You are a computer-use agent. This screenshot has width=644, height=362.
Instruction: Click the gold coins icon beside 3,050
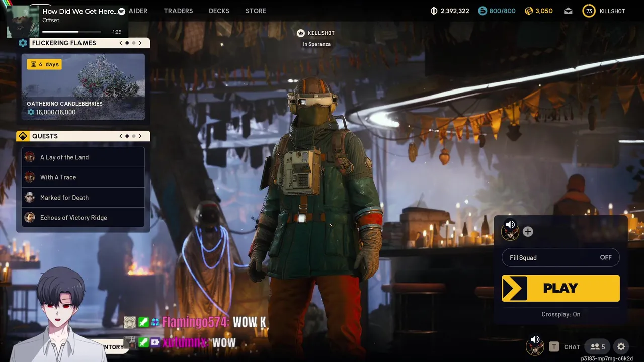528,11
